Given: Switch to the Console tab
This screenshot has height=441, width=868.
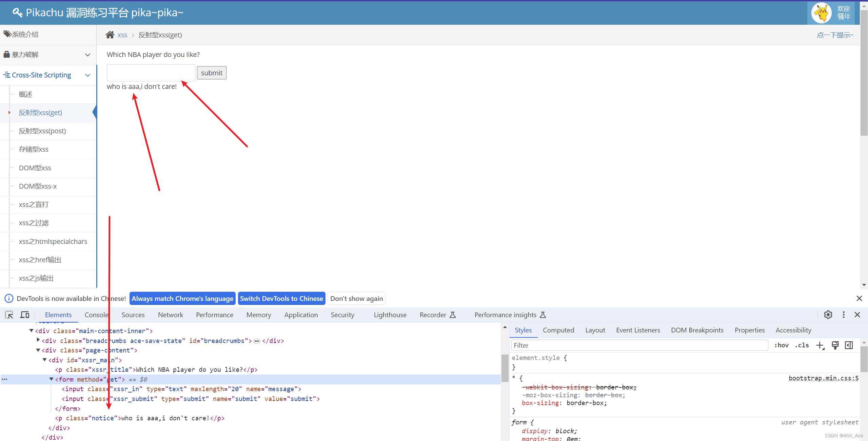Looking at the screenshot, I should (x=96, y=315).
